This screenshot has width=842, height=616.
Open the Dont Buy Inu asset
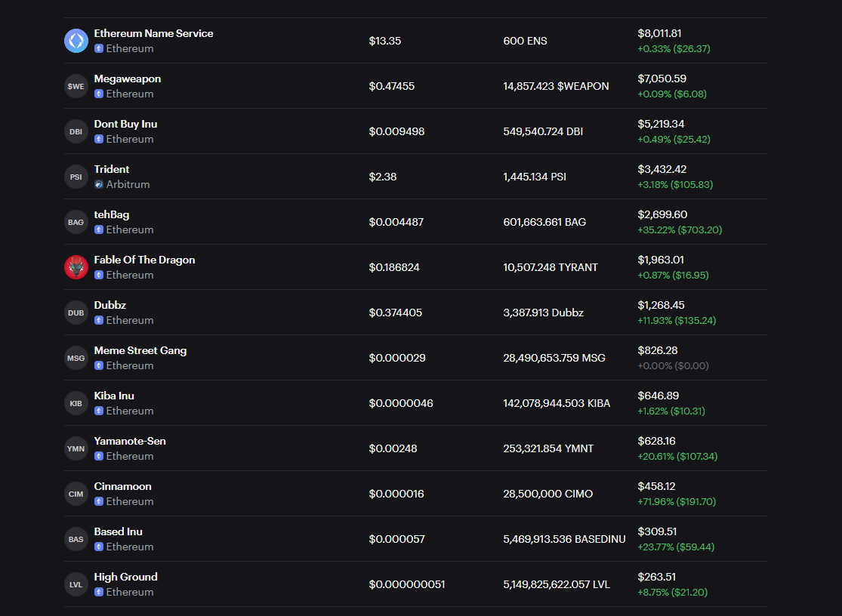pos(415,131)
